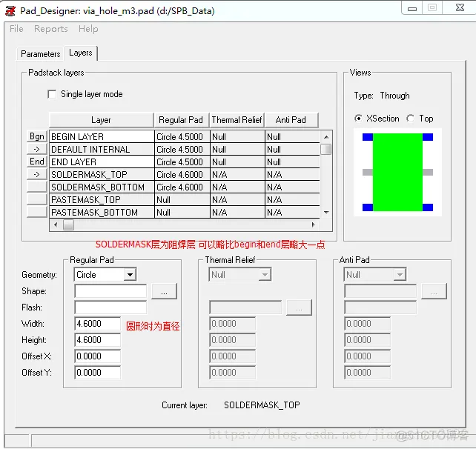Select the SOLDERMASK_BOTTOM layer cell
The image size is (476, 449).
coord(102,187)
